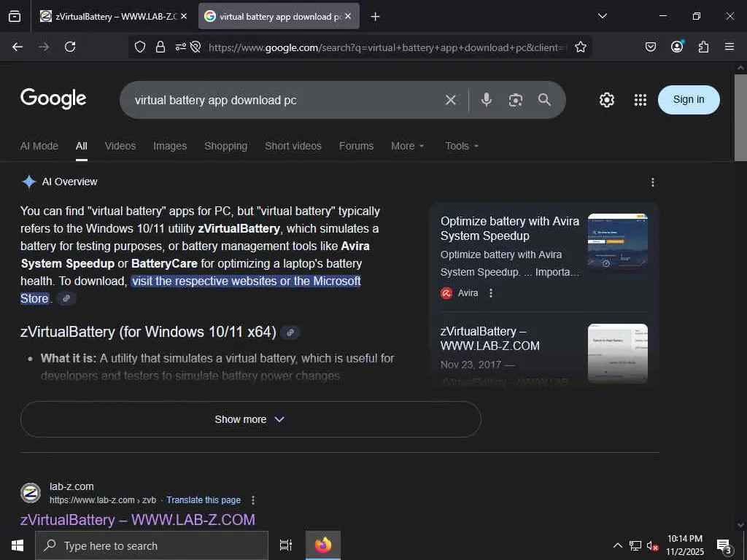
Task: Clear the search query with the X
Action: [x=451, y=100]
